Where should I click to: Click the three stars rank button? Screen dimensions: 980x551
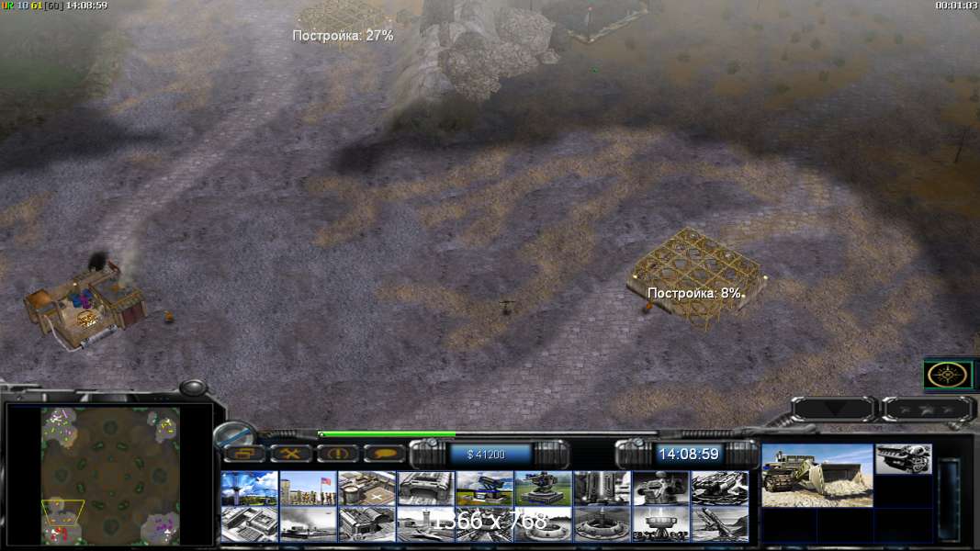pos(927,410)
